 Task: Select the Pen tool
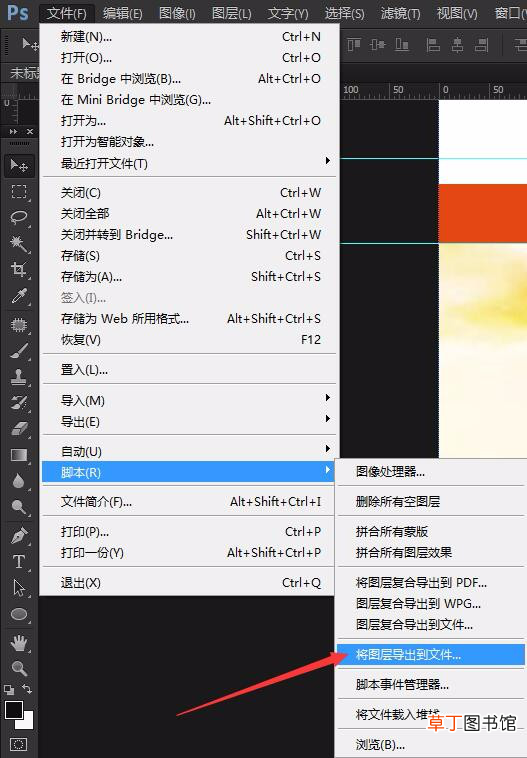(19, 536)
